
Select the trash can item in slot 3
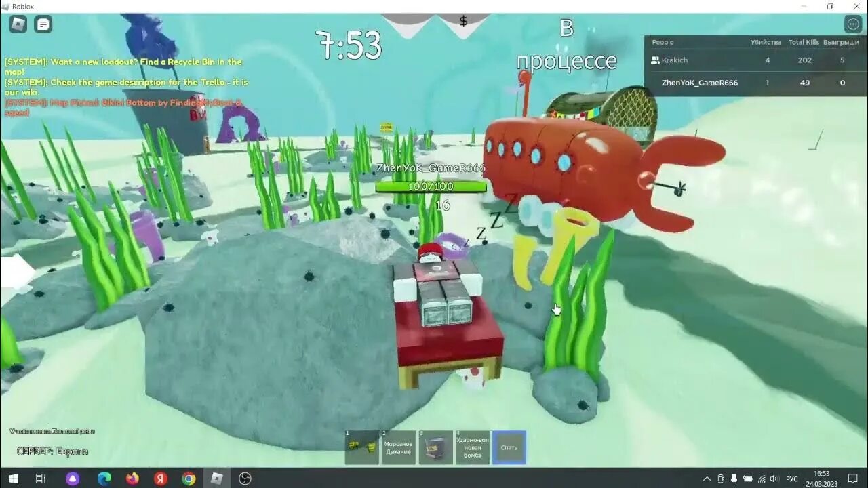pyautogui.click(x=435, y=447)
